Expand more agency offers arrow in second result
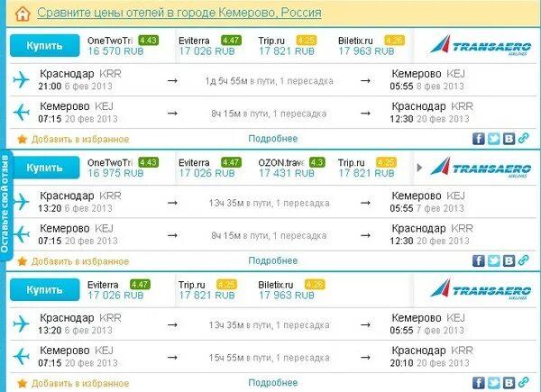The width and height of the screenshot is (541, 392). click(x=419, y=168)
